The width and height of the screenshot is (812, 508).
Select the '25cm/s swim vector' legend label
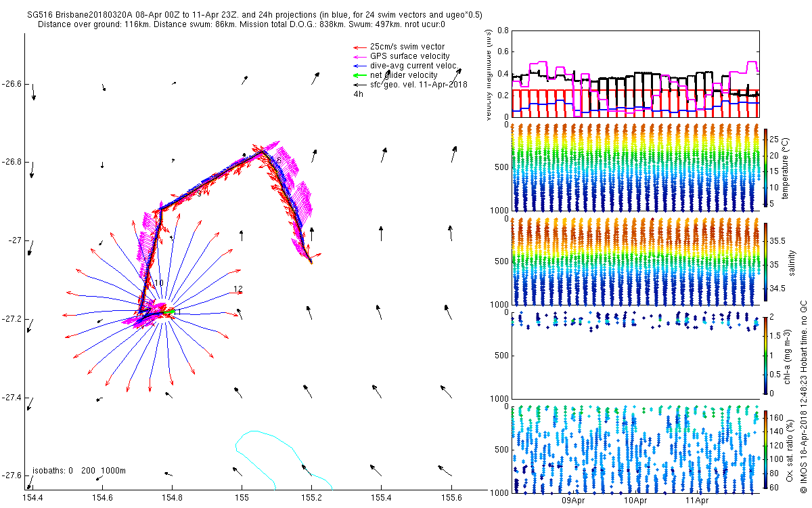(407, 47)
